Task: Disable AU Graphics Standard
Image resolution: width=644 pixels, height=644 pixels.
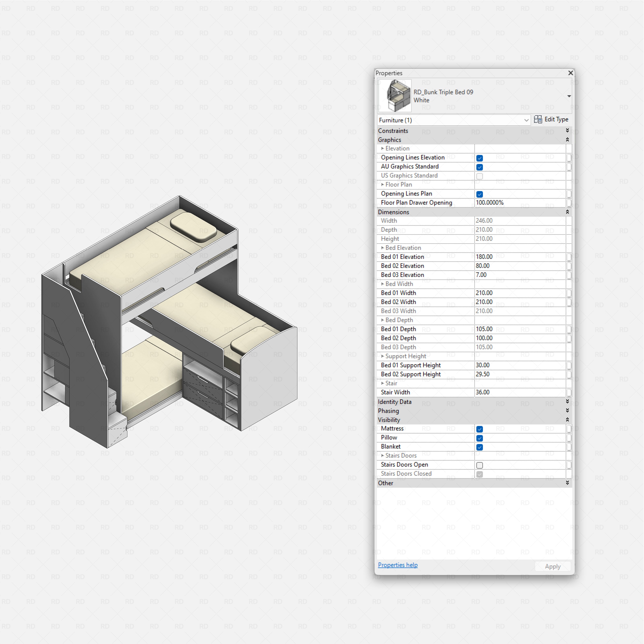Action: click(x=479, y=167)
